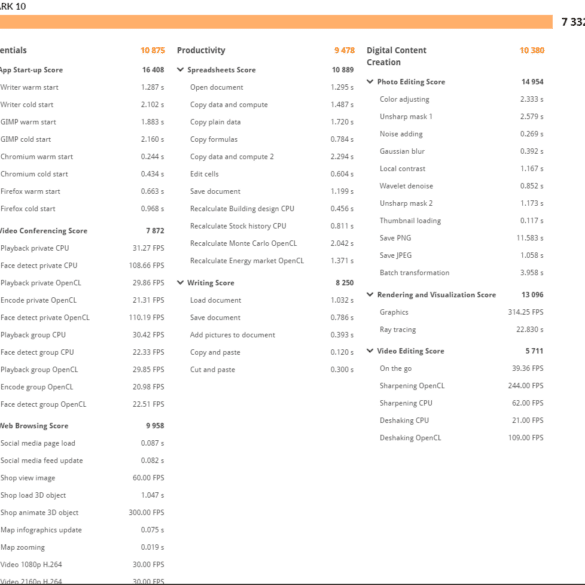Click the Writer cold start row
This screenshot has height=585, width=585.
[82, 104]
